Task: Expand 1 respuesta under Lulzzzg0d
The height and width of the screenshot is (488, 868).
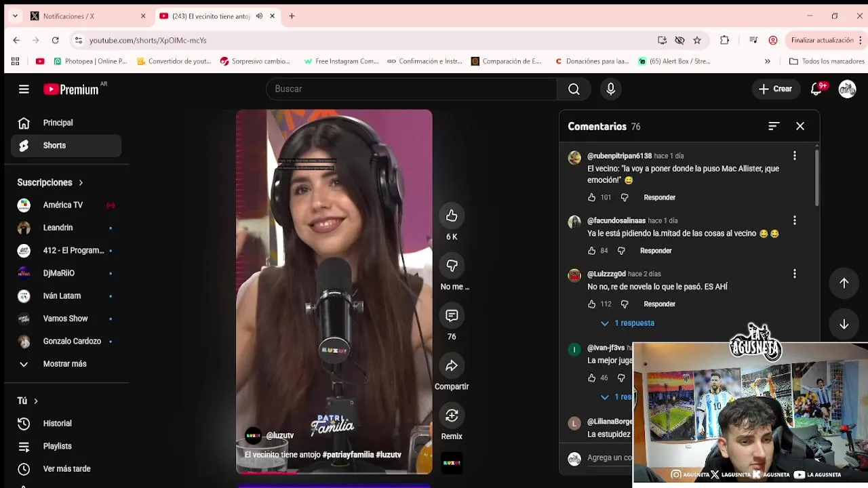Action: click(628, 323)
